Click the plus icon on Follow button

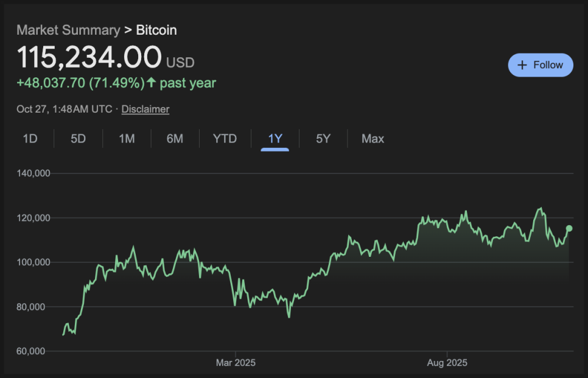(x=522, y=65)
